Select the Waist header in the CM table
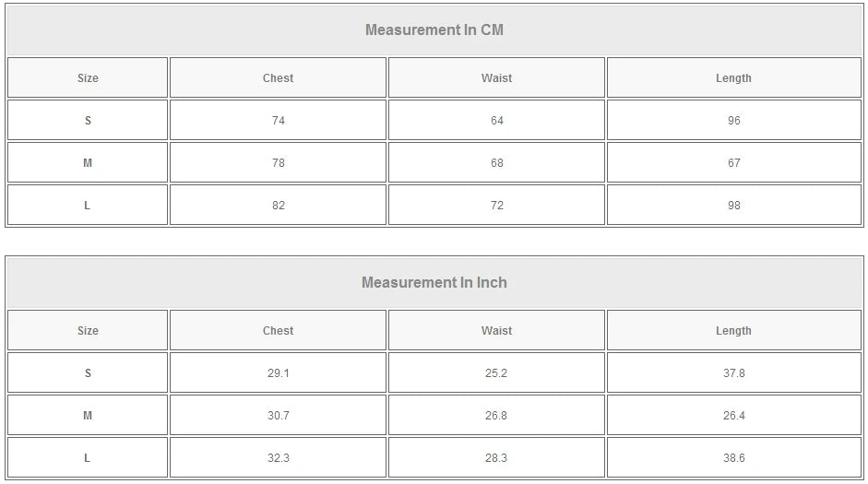The height and width of the screenshot is (484, 868). point(496,78)
